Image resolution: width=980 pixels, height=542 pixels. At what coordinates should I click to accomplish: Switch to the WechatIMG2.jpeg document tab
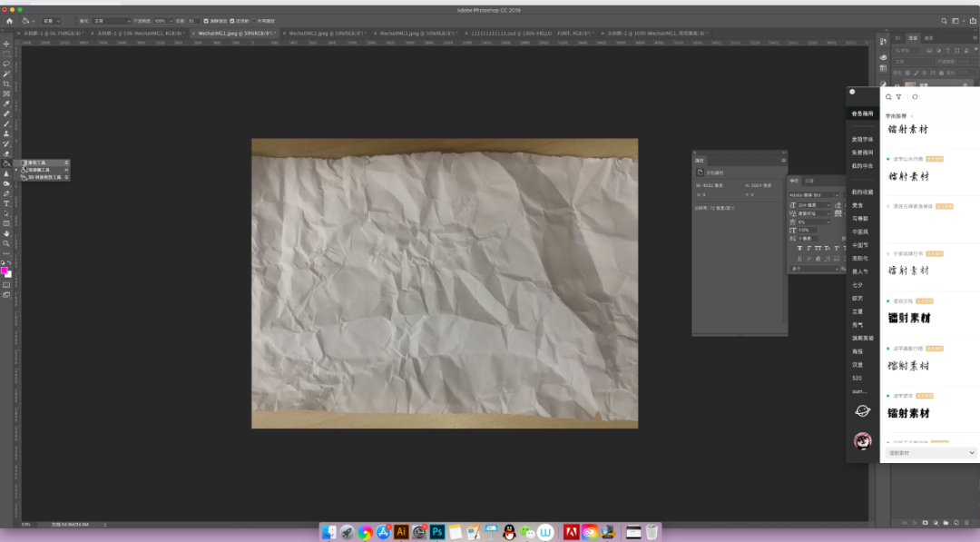point(321,33)
